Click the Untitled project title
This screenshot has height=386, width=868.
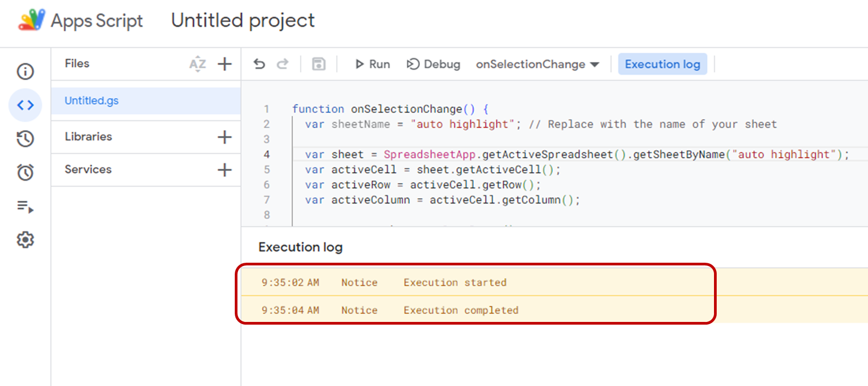tap(243, 20)
